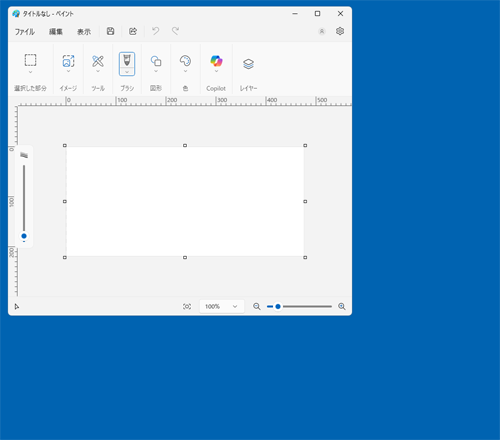Undo the last action
500x440 pixels.
pos(156,31)
